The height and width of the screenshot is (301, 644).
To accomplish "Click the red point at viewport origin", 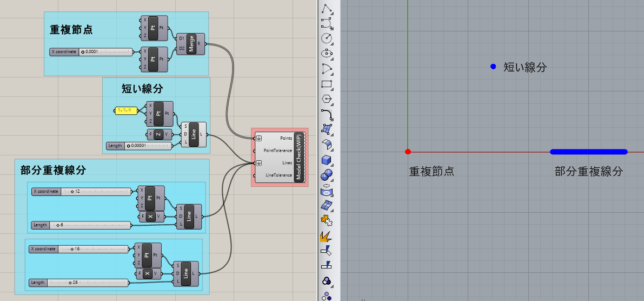I will (x=408, y=152).
